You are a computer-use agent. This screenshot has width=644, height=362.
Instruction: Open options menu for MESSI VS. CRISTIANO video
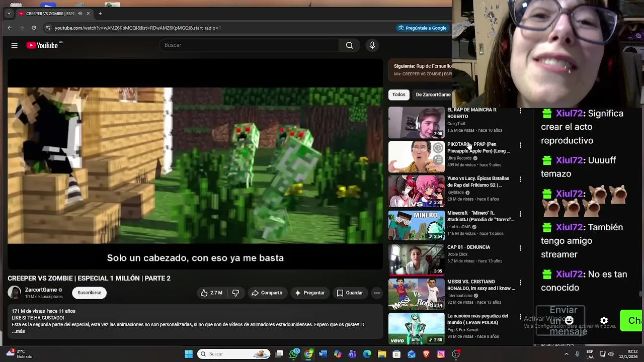(521, 283)
